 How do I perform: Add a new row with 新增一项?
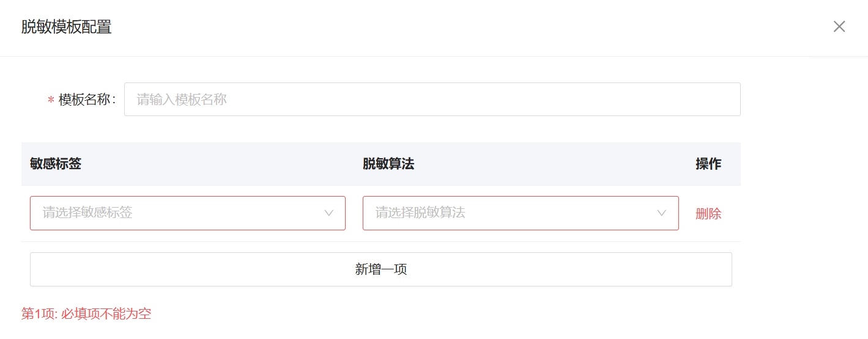point(380,269)
